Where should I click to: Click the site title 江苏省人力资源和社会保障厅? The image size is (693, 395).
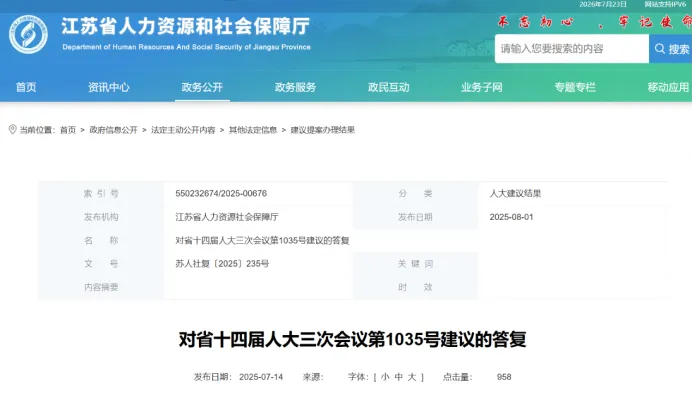coord(186,26)
